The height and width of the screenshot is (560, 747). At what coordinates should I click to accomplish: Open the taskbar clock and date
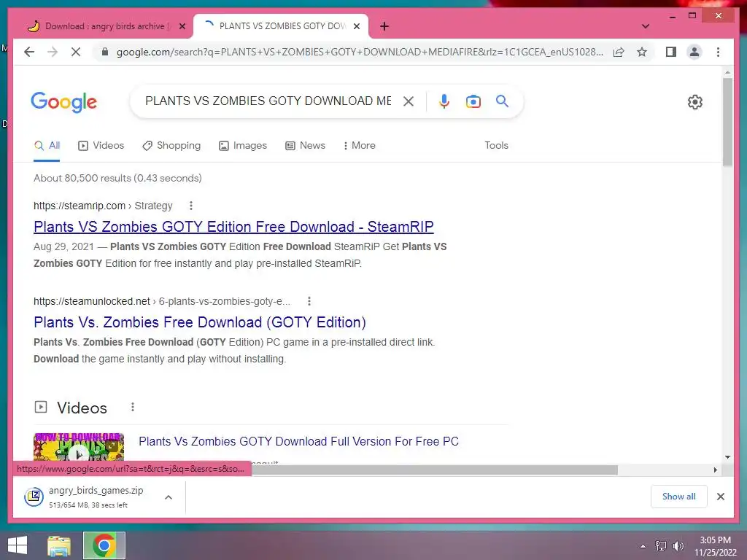pyautogui.click(x=716, y=546)
